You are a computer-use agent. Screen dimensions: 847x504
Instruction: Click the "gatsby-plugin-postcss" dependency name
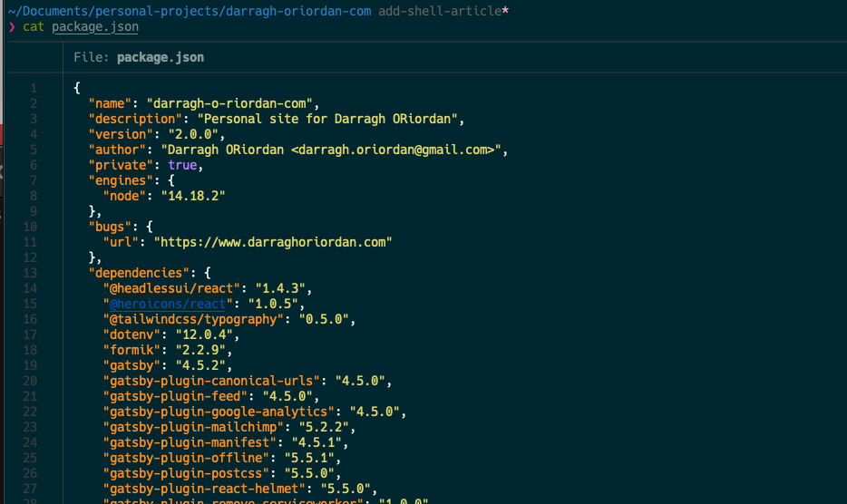(187, 473)
